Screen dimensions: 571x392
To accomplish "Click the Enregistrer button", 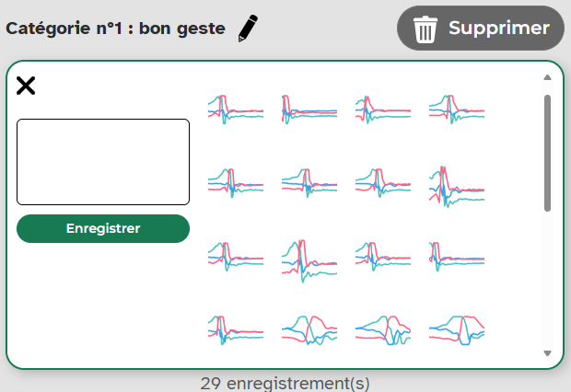I will click(103, 228).
